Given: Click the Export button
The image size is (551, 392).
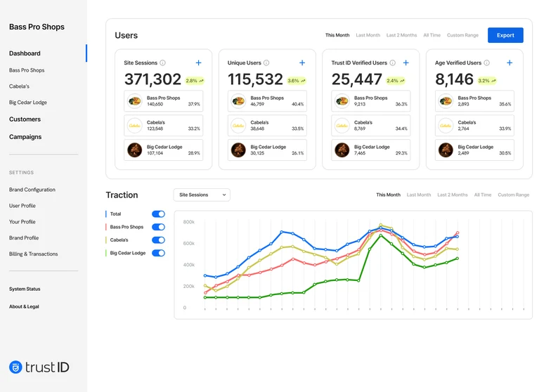Looking at the screenshot, I should coord(505,35).
